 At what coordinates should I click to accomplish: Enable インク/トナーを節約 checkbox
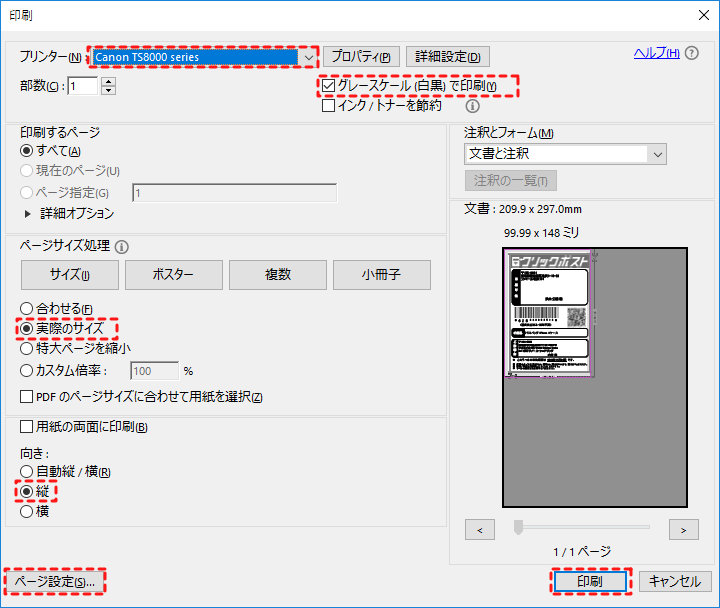329,105
